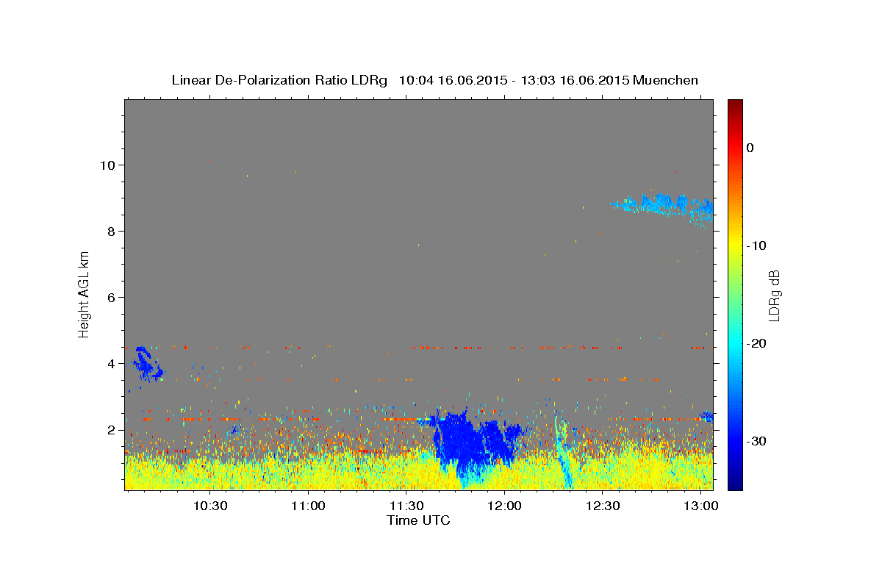Image resolution: width=882 pixels, height=588 pixels.
Task: Click the plot title 'Linear De-Polarization Ratio LDRg'
Action: tap(279, 80)
